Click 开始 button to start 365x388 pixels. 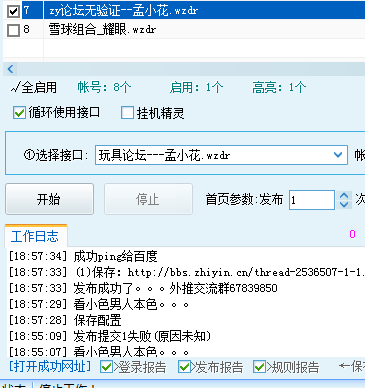tap(49, 199)
